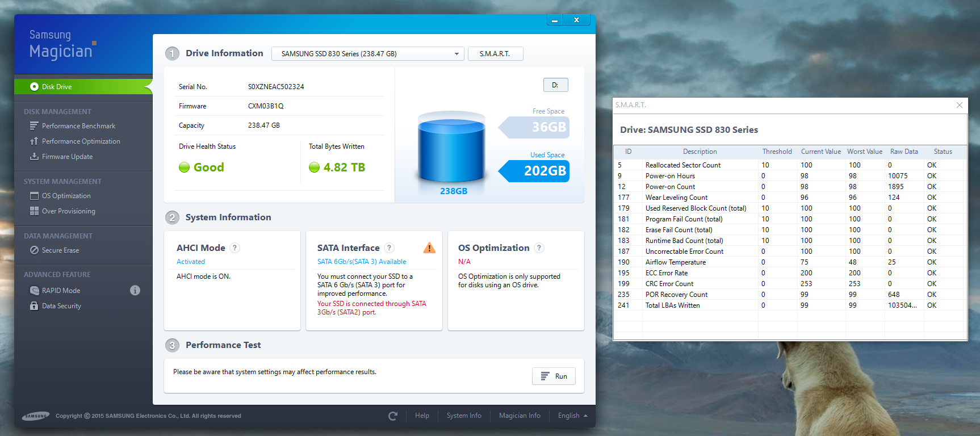This screenshot has width=980, height=436.
Task: Close the Samsung Magician window
Action: click(576, 20)
